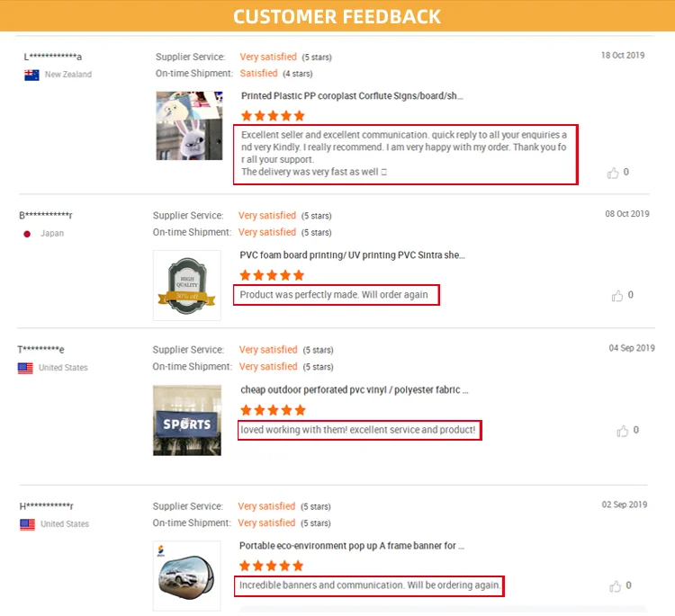
Task: Click the New Zealand flag icon
Action: pyautogui.click(x=31, y=75)
